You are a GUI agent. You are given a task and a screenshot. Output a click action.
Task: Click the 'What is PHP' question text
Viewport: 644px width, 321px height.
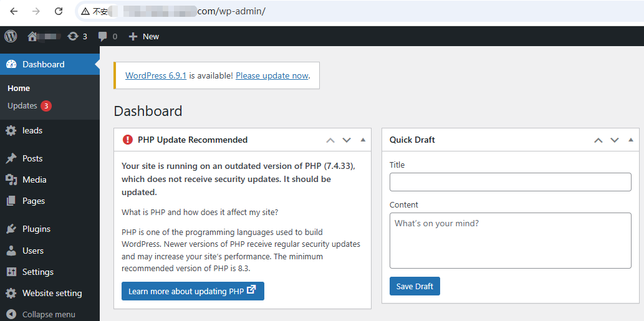pyautogui.click(x=200, y=213)
